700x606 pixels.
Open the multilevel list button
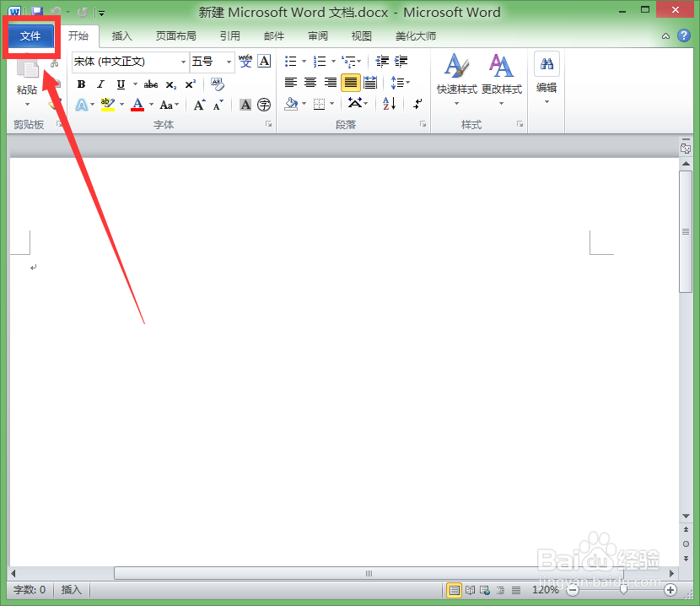click(x=351, y=62)
